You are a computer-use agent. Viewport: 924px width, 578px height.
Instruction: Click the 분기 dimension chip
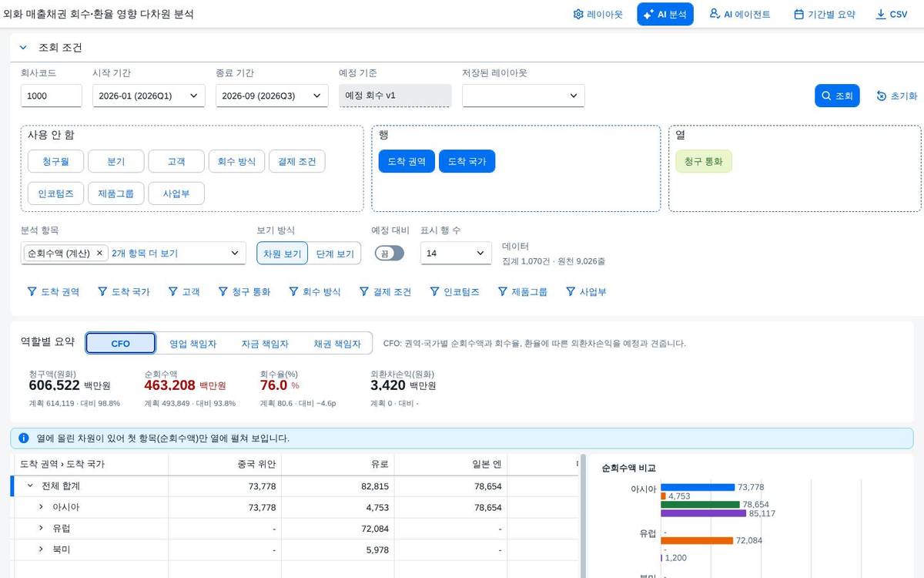(116, 162)
